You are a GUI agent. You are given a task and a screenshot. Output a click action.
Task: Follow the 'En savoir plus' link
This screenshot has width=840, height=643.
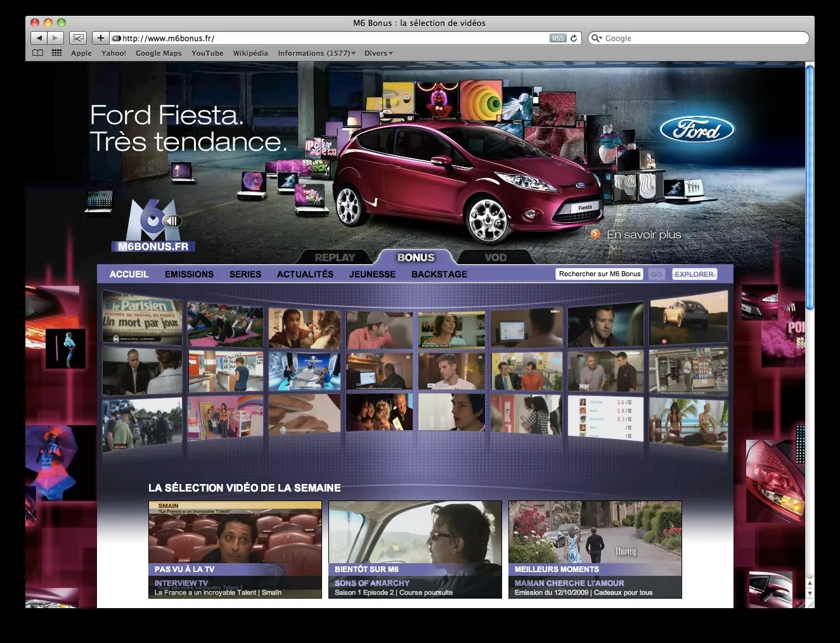[x=636, y=234]
